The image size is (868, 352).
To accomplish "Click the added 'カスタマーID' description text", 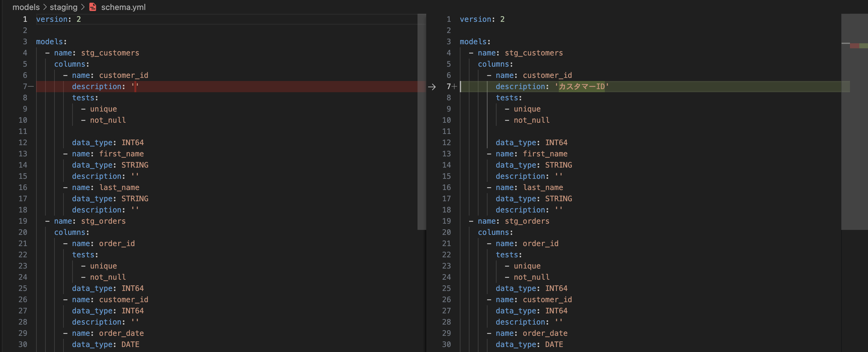I will (x=581, y=87).
